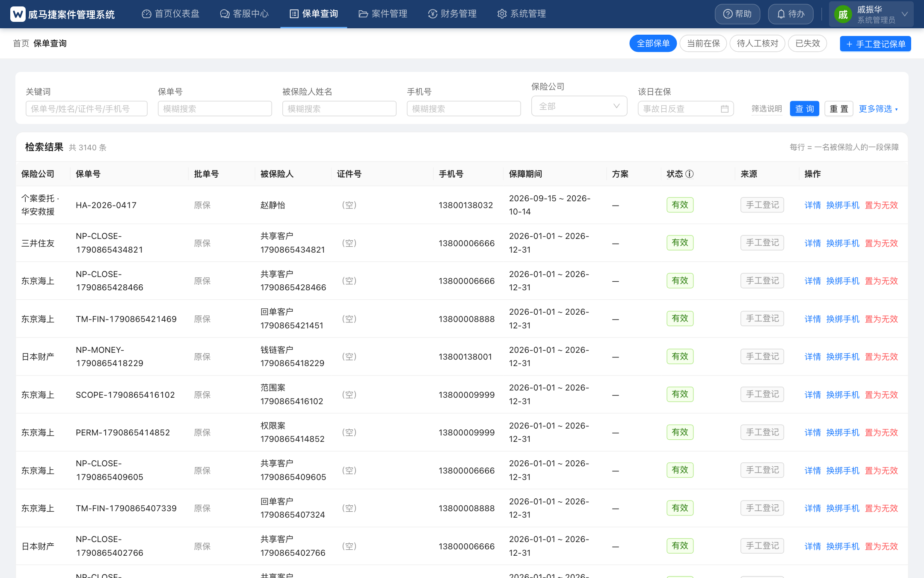Viewport: 924px width, 578px height.
Task: Open the 财务管理 menu
Action: click(452, 14)
